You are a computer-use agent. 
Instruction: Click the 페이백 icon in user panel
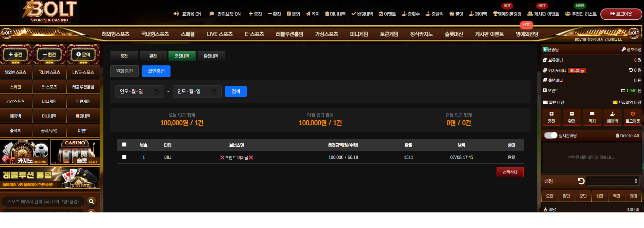pyautogui.click(x=612, y=114)
